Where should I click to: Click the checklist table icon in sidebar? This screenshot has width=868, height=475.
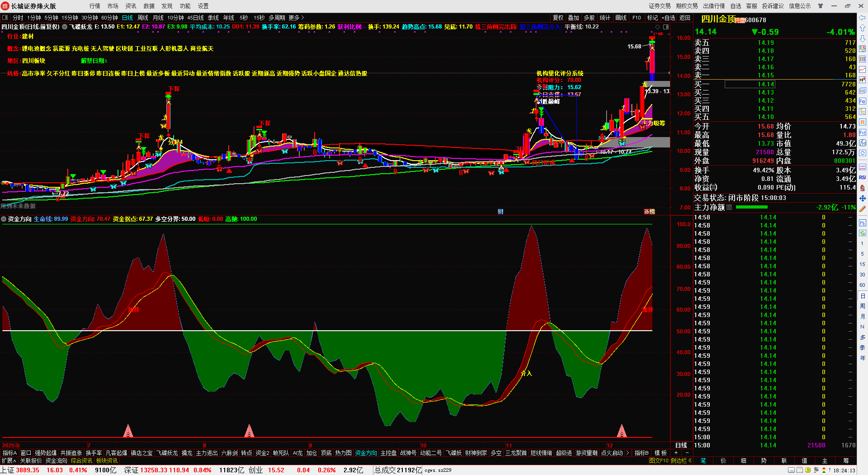863,49
